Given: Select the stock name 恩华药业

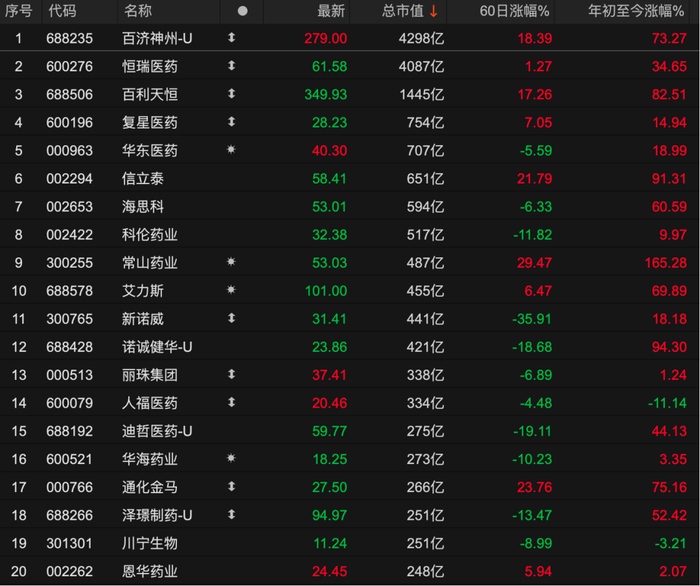Looking at the screenshot, I should (x=150, y=571).
